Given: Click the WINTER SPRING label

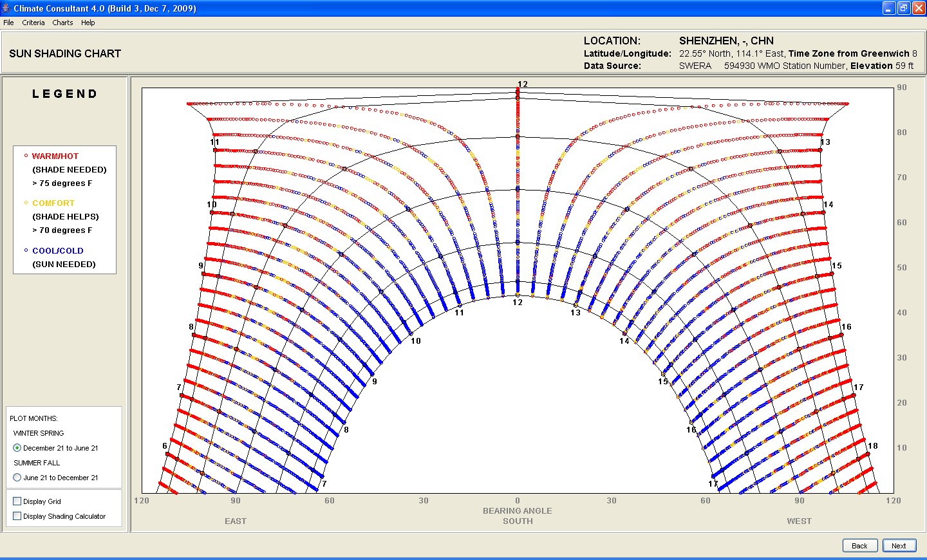Looking at the screenshot, I should coord(39,433).
